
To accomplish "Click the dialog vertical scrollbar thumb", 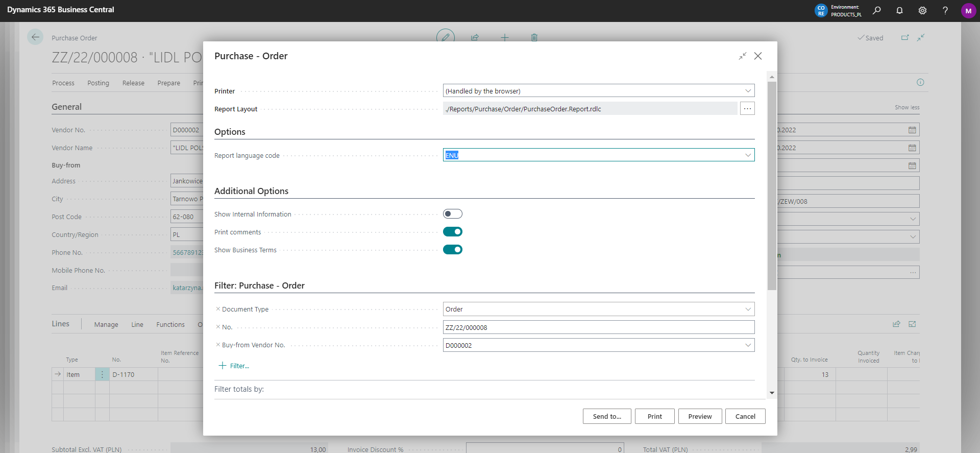I will pyautogui.click(x=772, y=185).
